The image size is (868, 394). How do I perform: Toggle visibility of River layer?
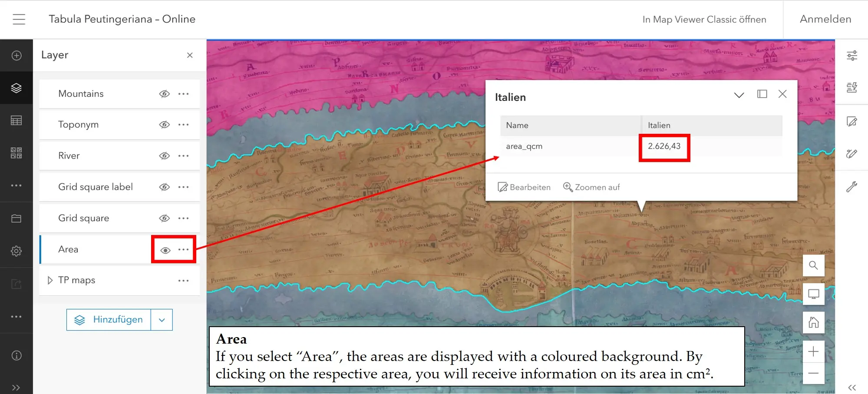pyautogui.click(x=164, y=156)
